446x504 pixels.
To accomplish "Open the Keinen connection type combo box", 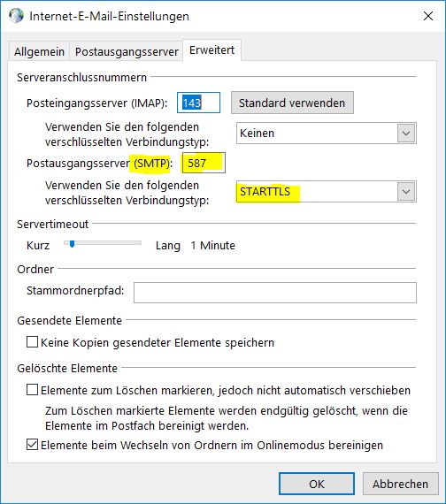I will [x=327, y=133].
